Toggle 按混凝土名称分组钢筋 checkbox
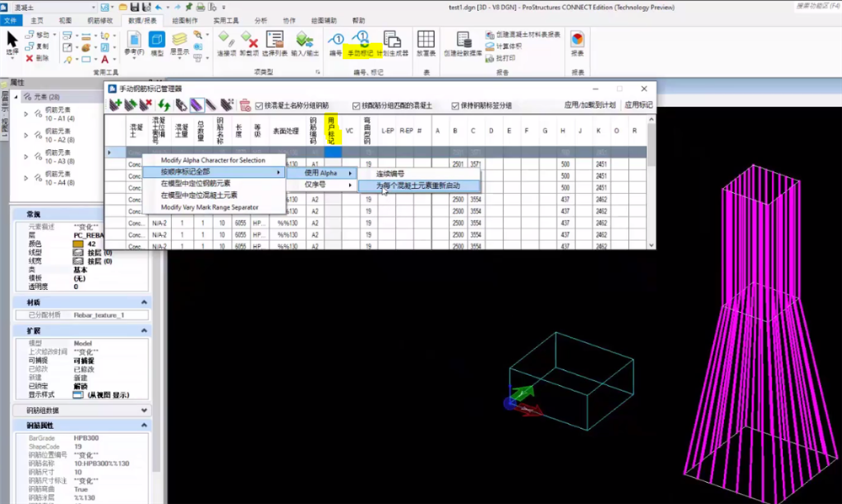Image resolution: width=842 pixels, height=504 pixels. coord(259,105)
